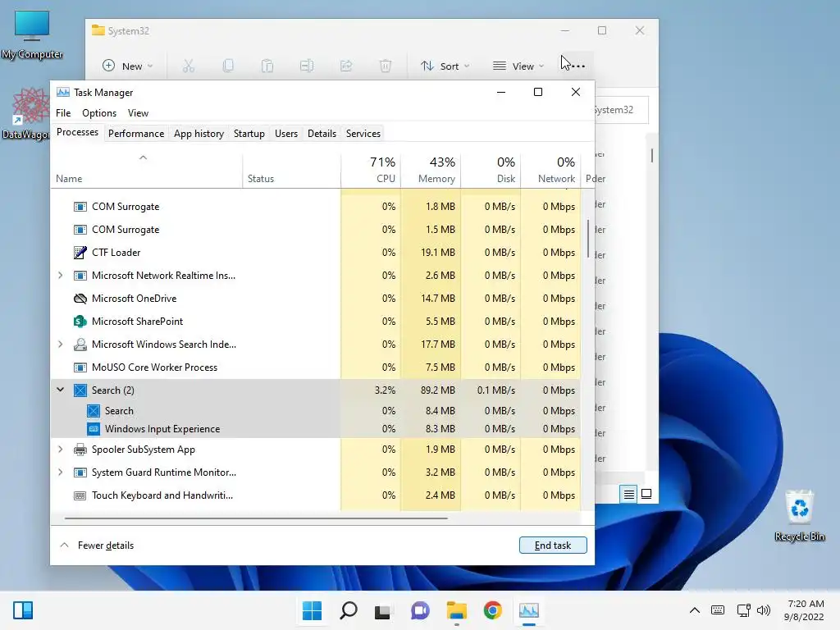
Task: Open the Windows Start button
Action: click(312, 610)
